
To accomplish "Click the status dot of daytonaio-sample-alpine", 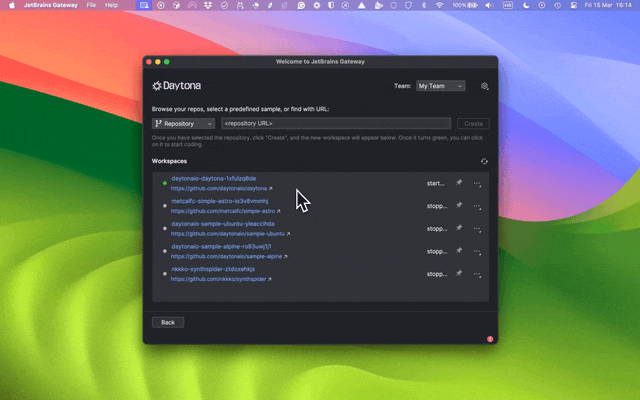I will click(x=164, y=251).
